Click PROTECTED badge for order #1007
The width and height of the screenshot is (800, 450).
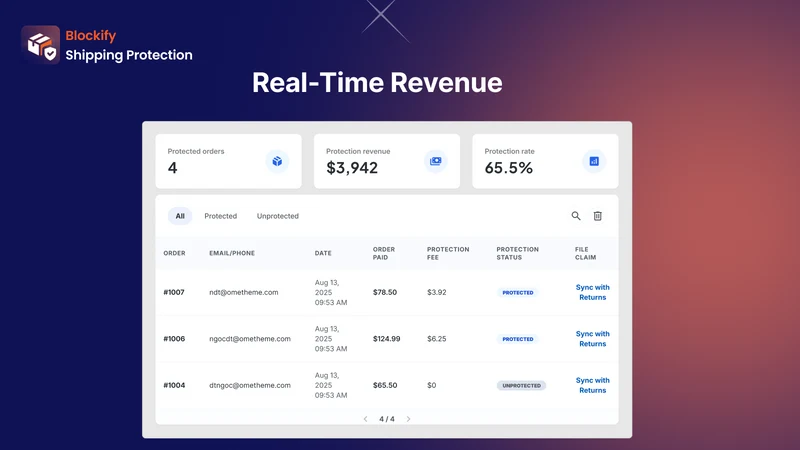click(517, 293)
